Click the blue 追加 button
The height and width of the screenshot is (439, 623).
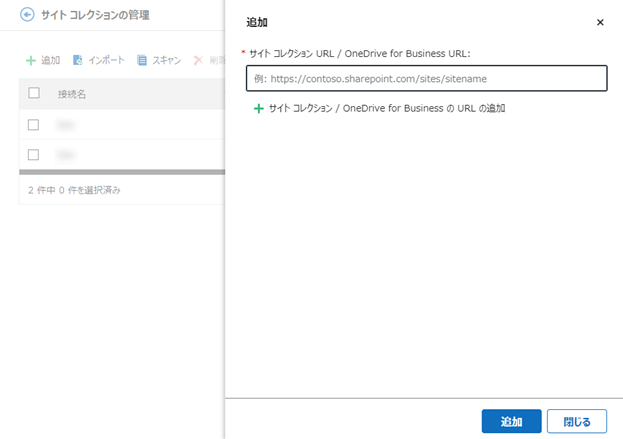tap(511, 421)
